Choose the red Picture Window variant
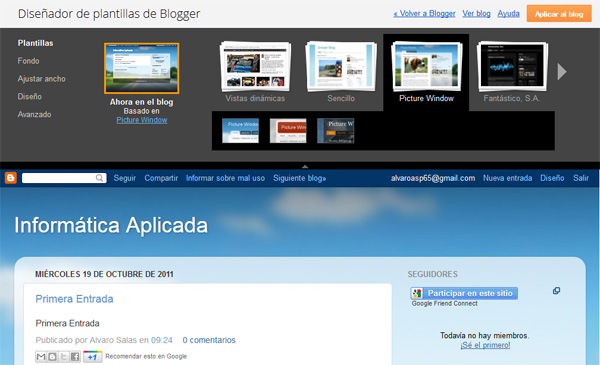Screen dimensions: 600x365 [x=288, y=130]
